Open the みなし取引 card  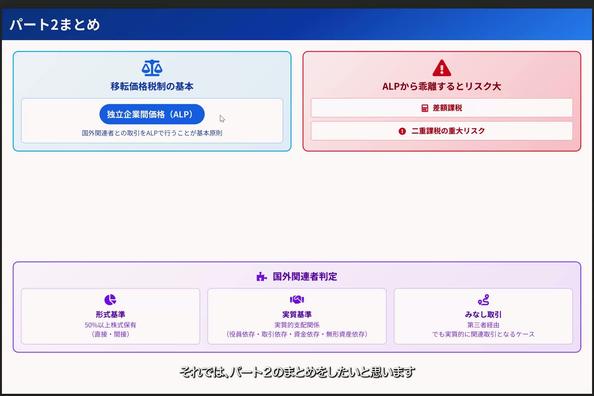tap(483, 316)
